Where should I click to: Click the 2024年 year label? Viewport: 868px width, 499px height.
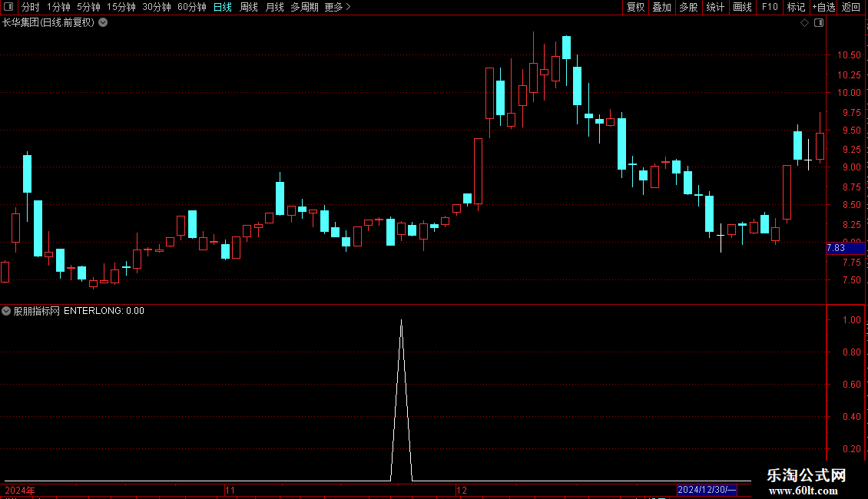tap(20, 490)
